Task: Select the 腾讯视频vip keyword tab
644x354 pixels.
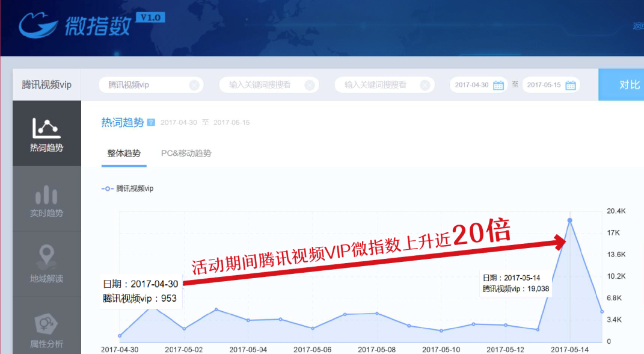Action: tap(46, 85)
